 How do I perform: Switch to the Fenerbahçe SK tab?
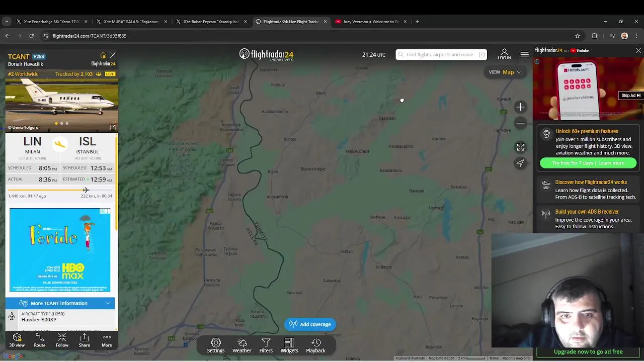tap(52, 22)
